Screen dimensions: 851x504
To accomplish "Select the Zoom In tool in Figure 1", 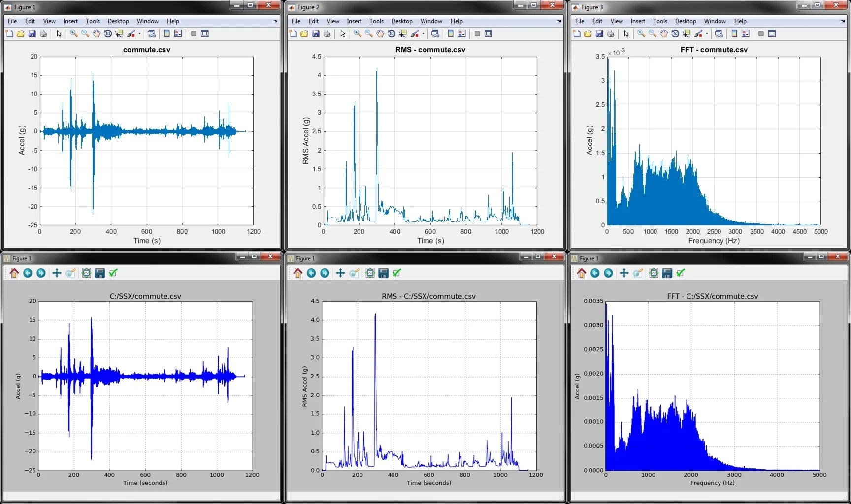I will coord(73,33).
